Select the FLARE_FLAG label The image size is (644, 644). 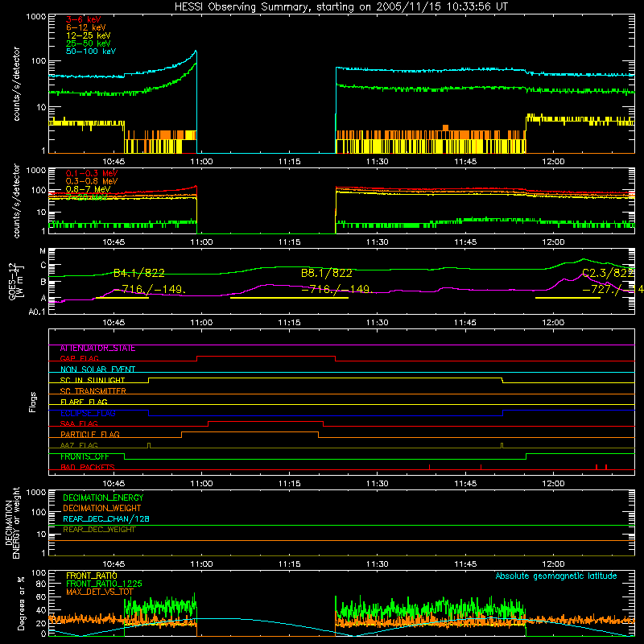84,402
